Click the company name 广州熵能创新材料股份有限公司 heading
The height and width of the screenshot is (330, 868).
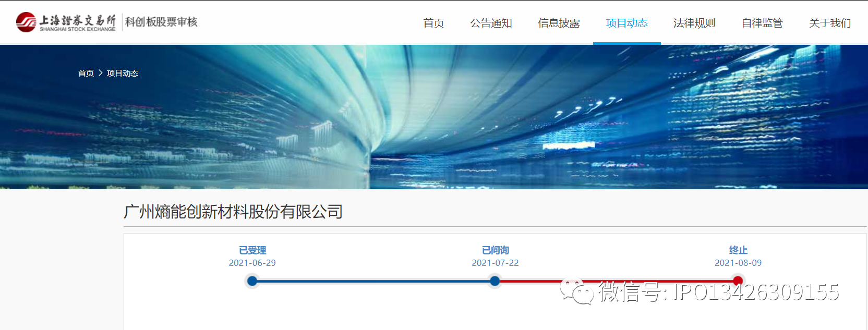pyautogui.click(x=233, y=212)
